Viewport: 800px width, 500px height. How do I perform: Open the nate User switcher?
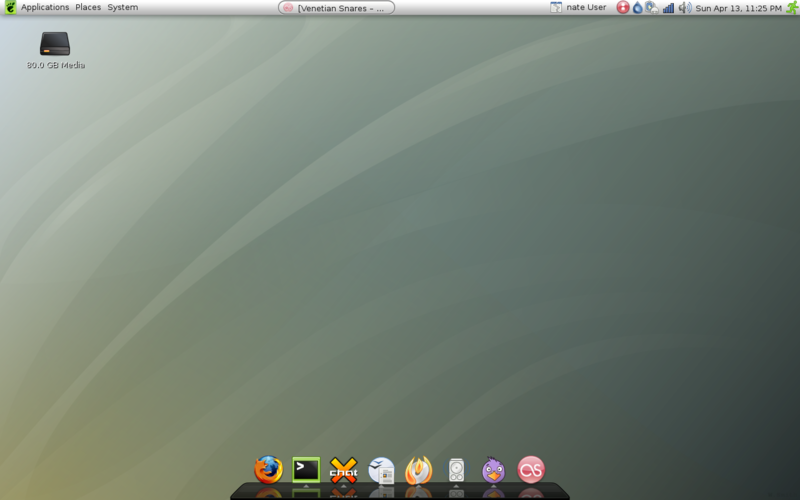[578, 7]
